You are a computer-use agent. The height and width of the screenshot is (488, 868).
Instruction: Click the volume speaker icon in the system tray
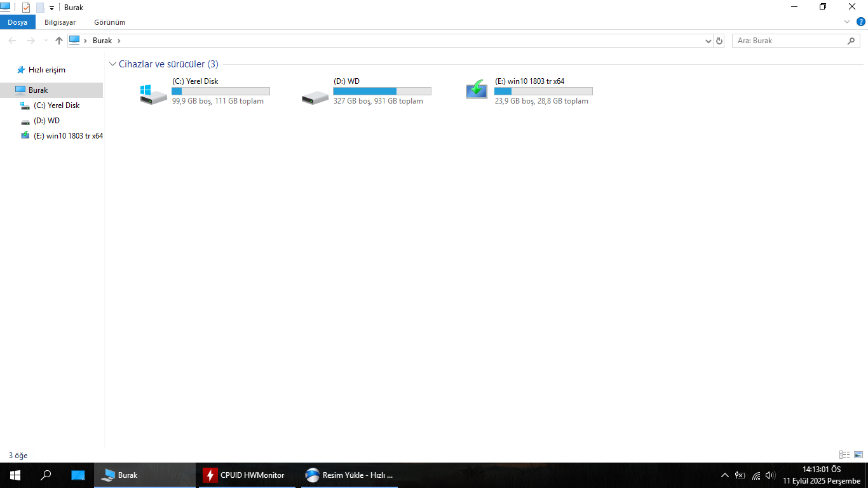tap(770, 475)
